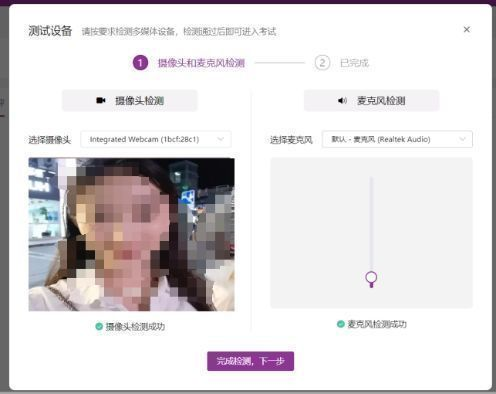Expand the chevron in the microphone selector
The height and width of the screenshot is (394, 496).
(462, 139)
